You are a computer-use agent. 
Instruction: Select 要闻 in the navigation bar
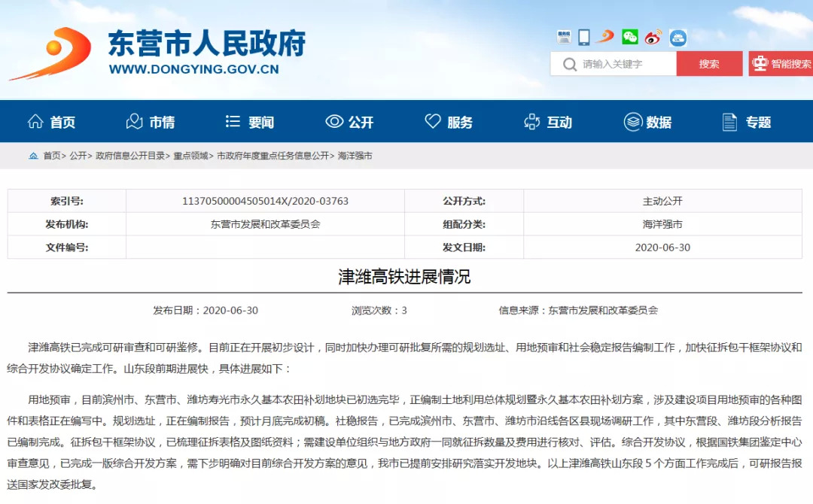pos(250,122)
